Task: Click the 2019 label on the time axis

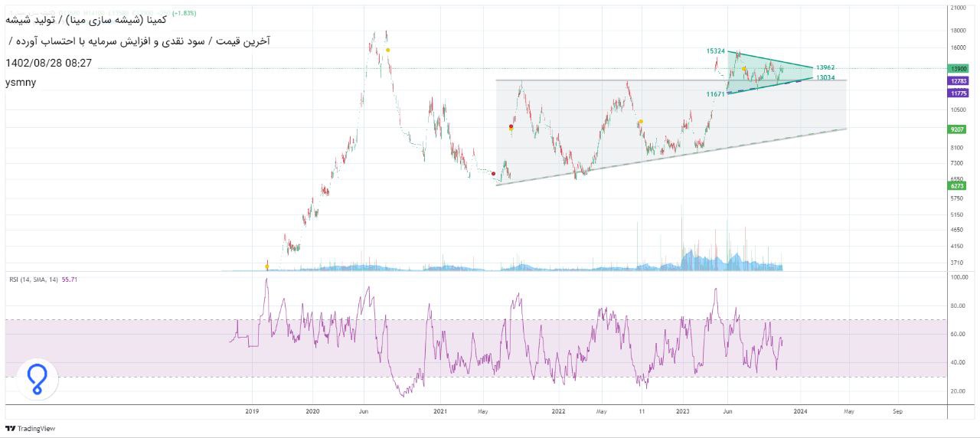Action: point(253,411)
